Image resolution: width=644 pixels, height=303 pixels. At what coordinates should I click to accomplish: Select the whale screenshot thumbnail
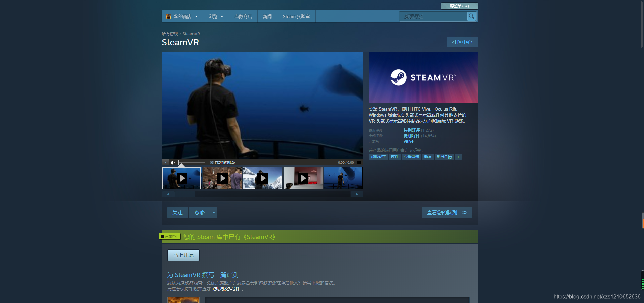click(x=343, y=178)
